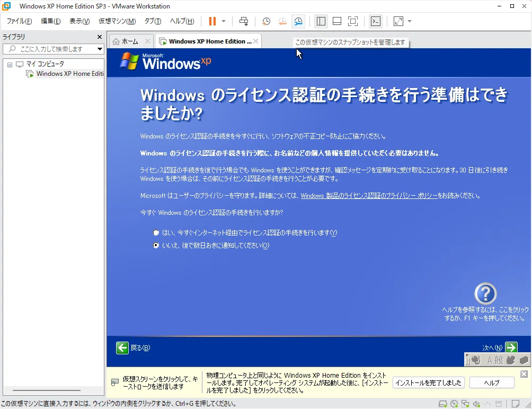Select マイ コンピュータ in the library tree
Image resolution: width=532 pixels, height=409 pixels.
[x=45, y=64]
